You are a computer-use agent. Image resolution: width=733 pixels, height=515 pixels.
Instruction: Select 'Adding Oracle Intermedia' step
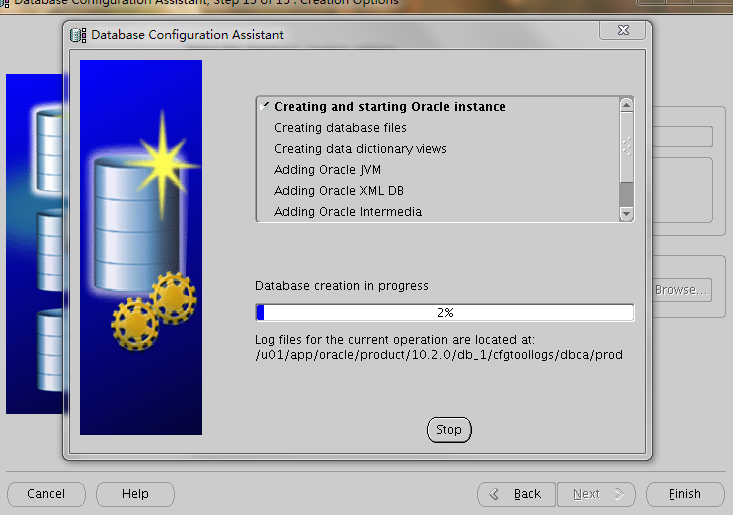(x=348, y=212)
